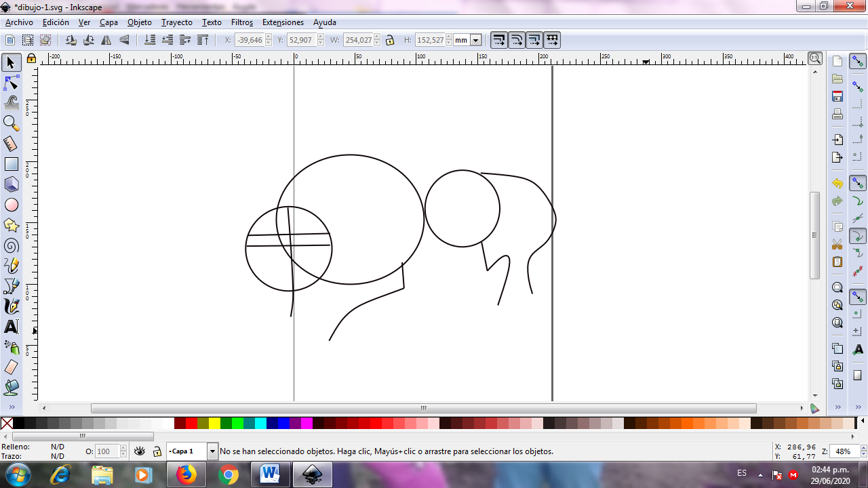Rotate selection 90° clockwise
This screenshot has height=488, width=868.
coord(88,40)
